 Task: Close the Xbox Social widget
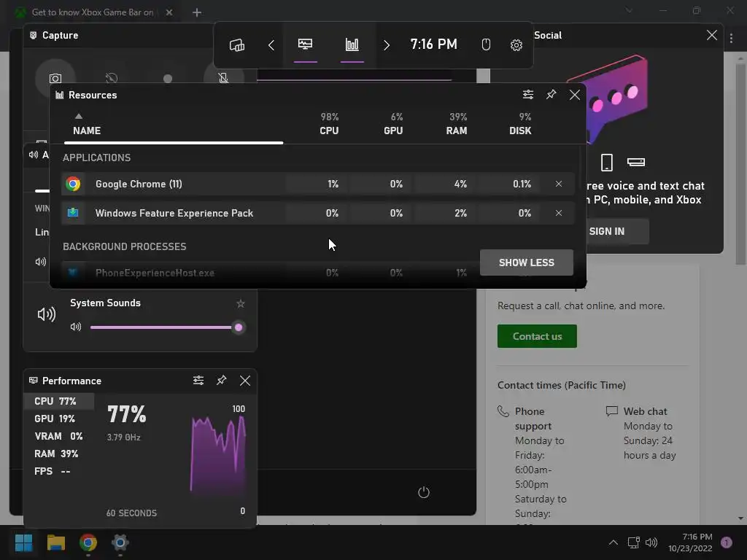point(712,35)
